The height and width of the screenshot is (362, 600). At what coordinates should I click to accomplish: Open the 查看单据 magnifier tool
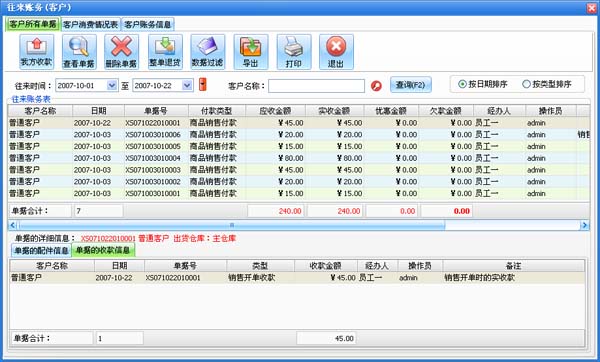[79, 52]
